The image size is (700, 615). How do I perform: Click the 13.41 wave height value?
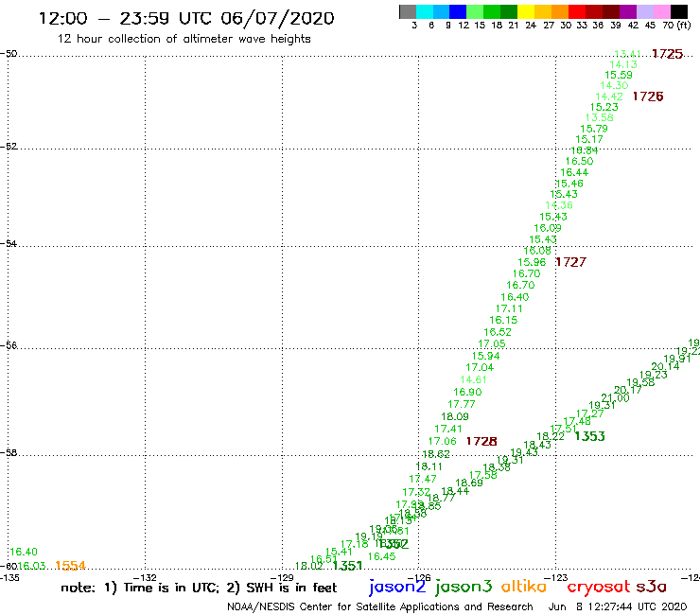[x=628, y=54]
